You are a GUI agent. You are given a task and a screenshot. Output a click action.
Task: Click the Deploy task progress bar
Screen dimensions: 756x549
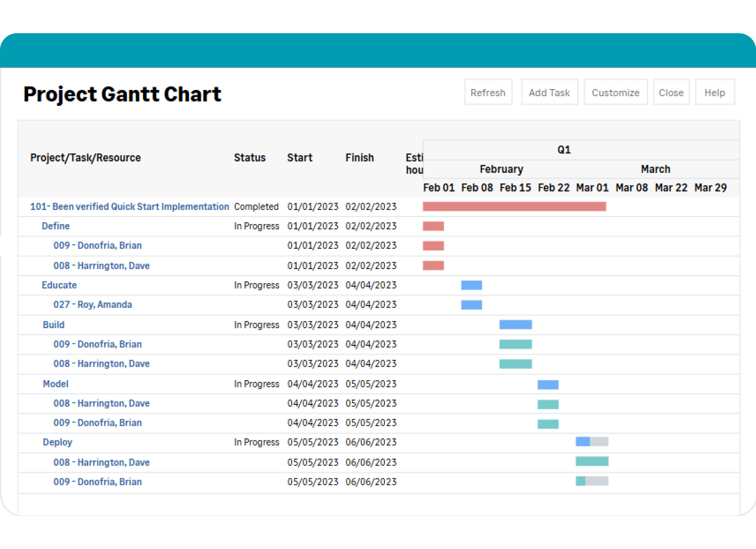click(592, 442)
